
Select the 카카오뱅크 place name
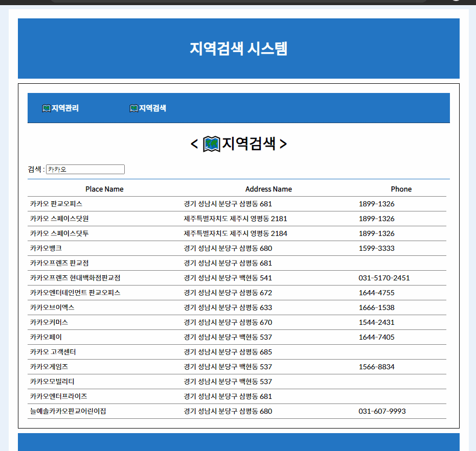click(x=46, y=248)
